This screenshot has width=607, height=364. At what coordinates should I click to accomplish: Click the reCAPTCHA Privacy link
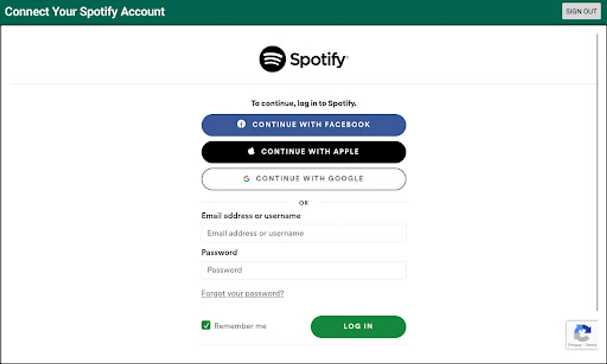coord(575,345)
